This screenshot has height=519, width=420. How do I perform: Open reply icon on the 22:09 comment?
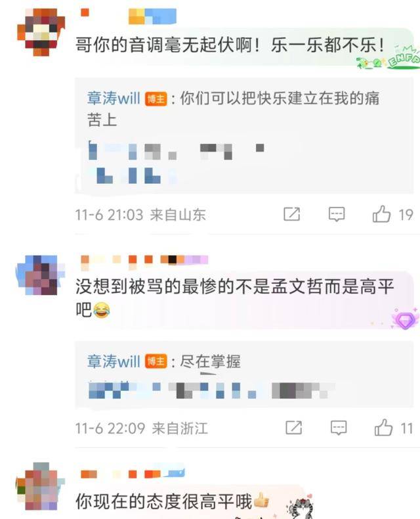point(339,428)
